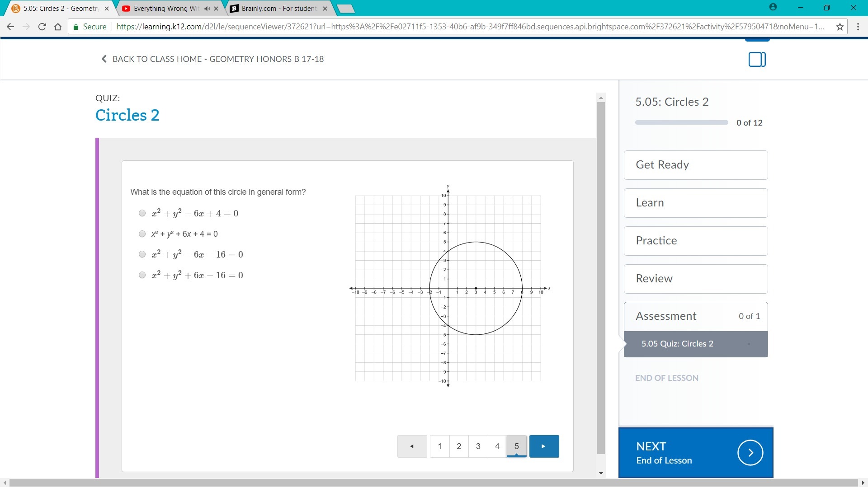
Task: Open the Chrome menu (three dots)
Action: point(858,27)
